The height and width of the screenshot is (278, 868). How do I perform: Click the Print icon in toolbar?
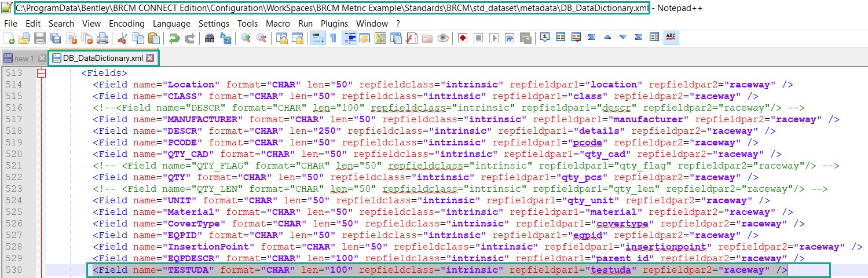tap(102, 38)
